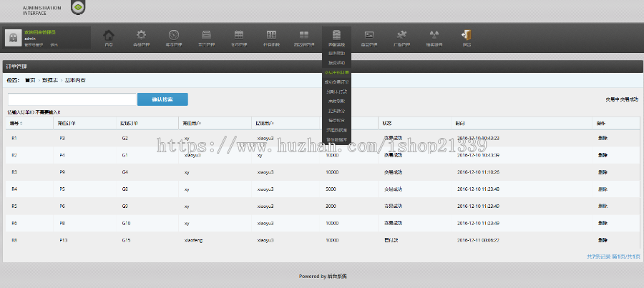644x288 pixels.
Task: Click the calendar icon in top navigation
Action: point(238,37)
